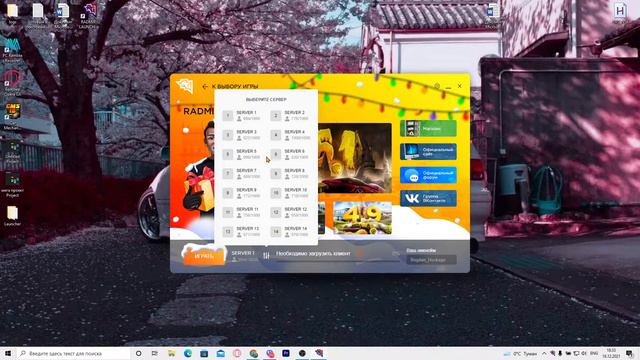Open the Официальный сайт button
Screen dimensions: 640x360
tap(428, 152)
